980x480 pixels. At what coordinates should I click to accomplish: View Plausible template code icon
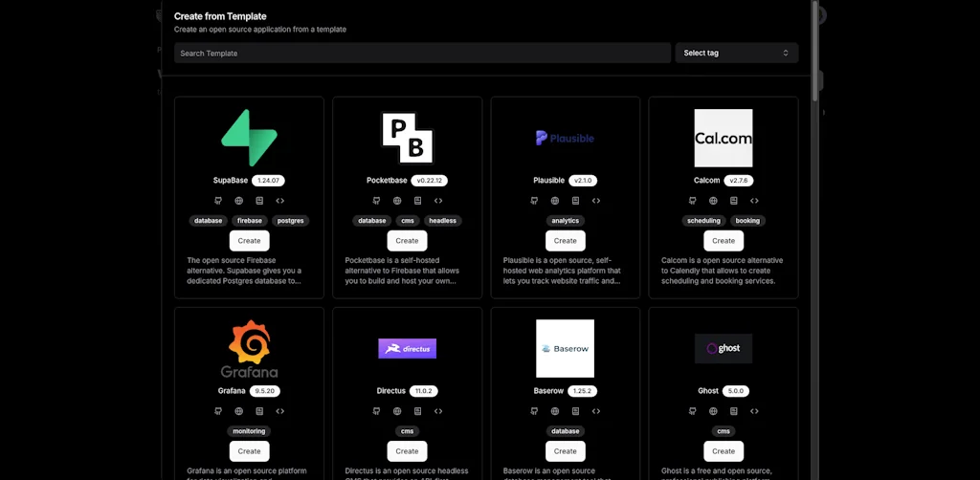click(x=596, y=201)
